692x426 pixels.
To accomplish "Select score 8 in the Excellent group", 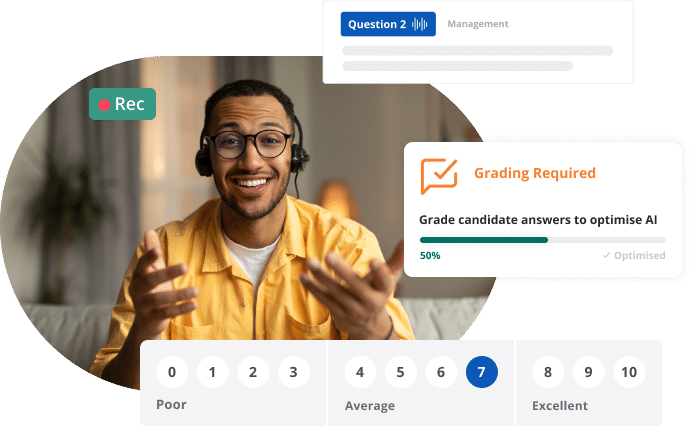I will coord(548,372).
